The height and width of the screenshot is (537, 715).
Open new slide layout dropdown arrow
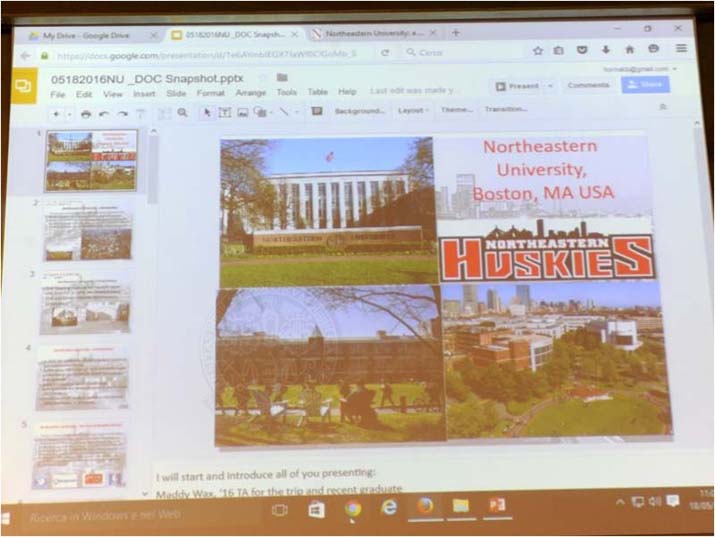[x=69, y=114]
